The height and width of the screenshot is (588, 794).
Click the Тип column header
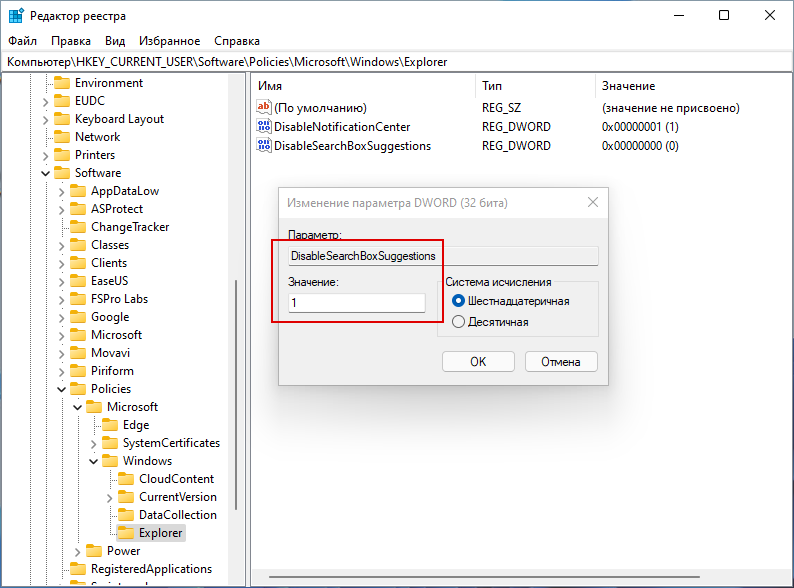click(535, 86)
